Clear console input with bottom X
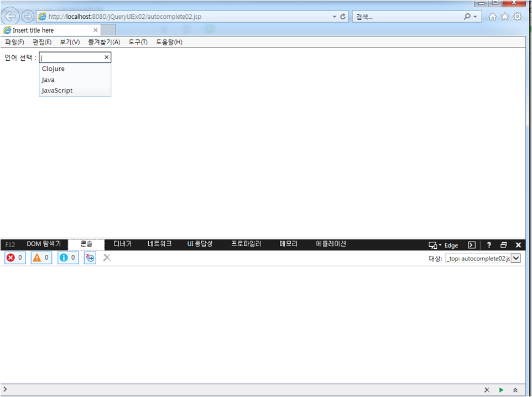This screenshot has height=397, width=532. 487,390
